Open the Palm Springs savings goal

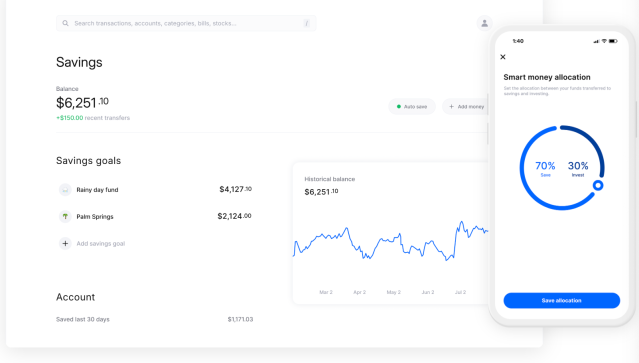(155, 216)
